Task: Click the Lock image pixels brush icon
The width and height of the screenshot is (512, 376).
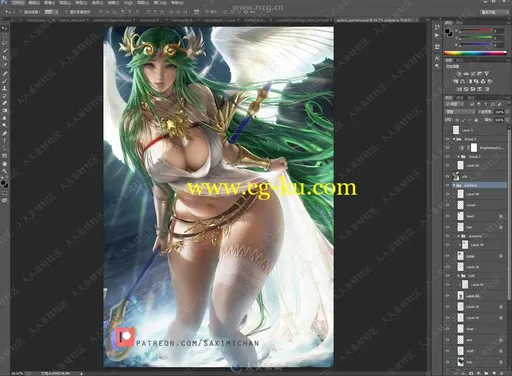Action: (x=464, y=120)
